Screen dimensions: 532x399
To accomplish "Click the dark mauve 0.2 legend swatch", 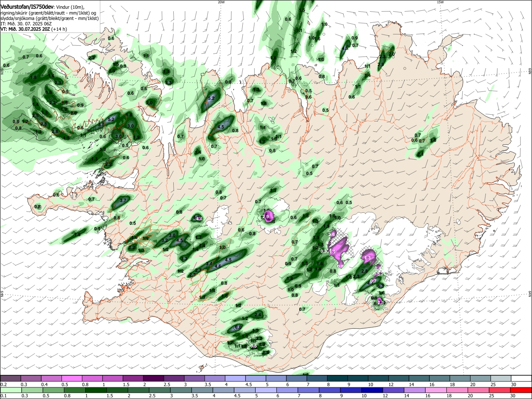I will [x=10, y=378].
